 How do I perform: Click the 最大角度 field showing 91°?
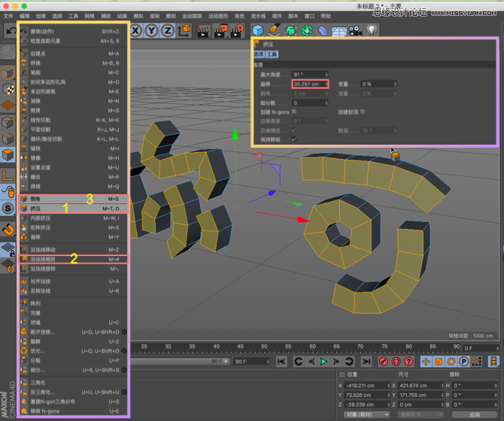[x=310, y=75]
